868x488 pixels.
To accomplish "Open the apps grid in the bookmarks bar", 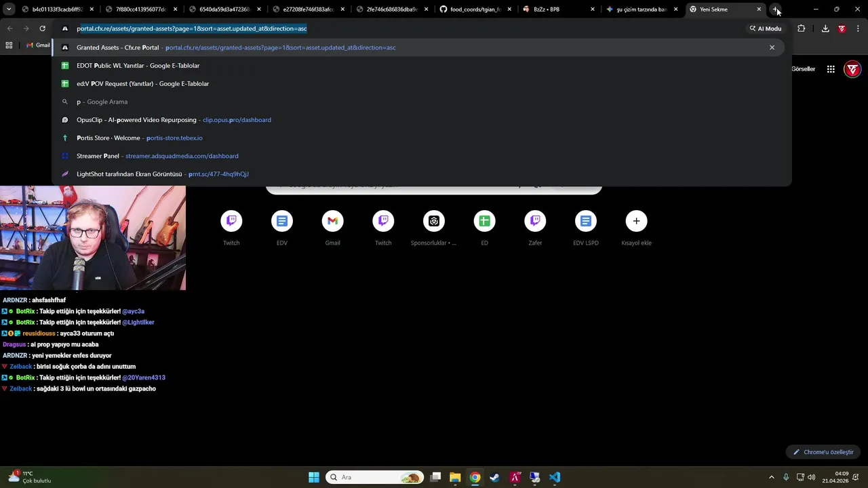I will point(9,45).
